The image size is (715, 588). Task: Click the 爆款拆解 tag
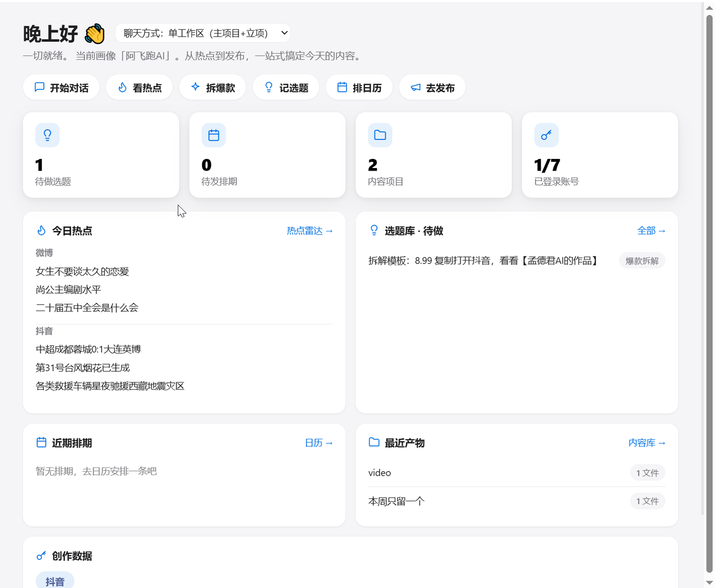(x=642, y=261)
